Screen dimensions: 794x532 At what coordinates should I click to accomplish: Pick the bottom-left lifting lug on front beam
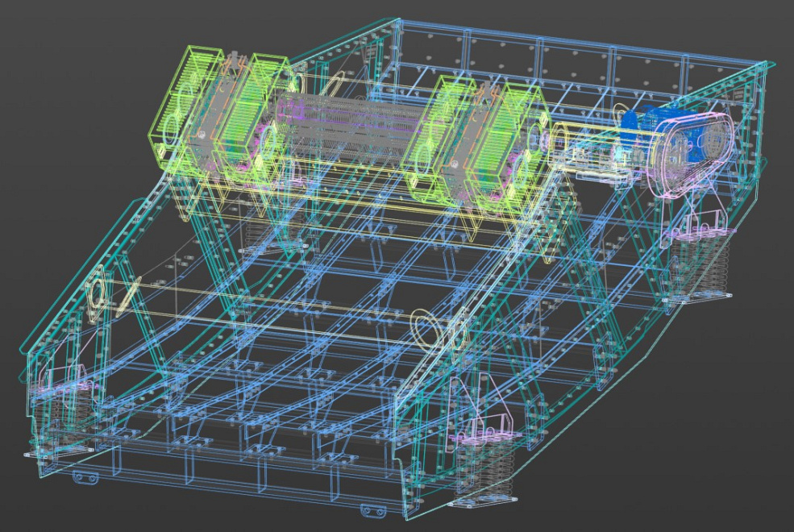82,478
